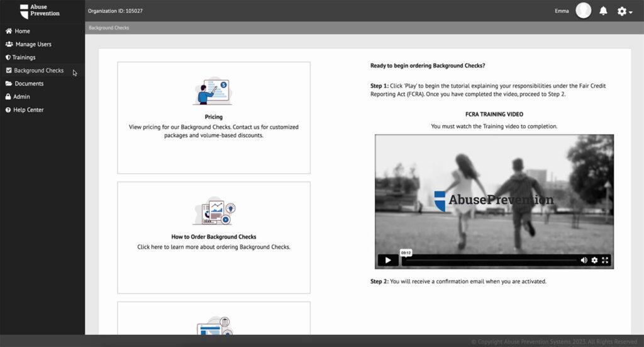Play the FCRA training video
Image resolution: width=644 pixels, height=347 pixels.
(x=387, y=260)
